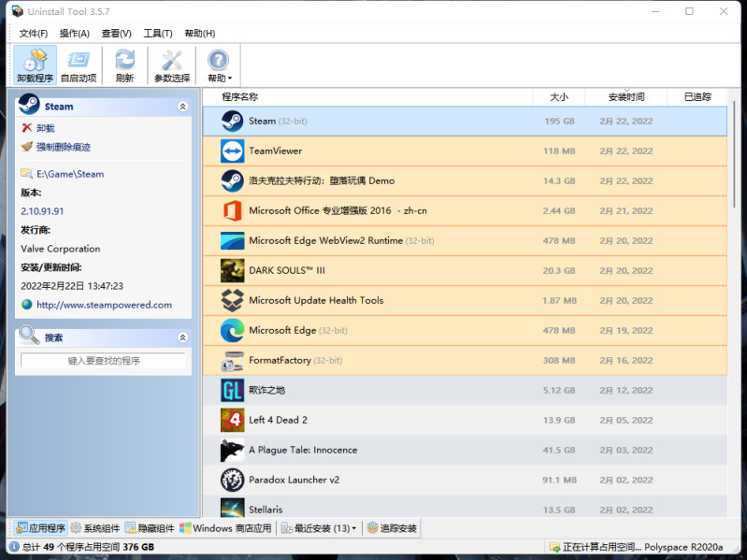Select the Paradox Launcher v2 icon

click(x=233, y=480)
